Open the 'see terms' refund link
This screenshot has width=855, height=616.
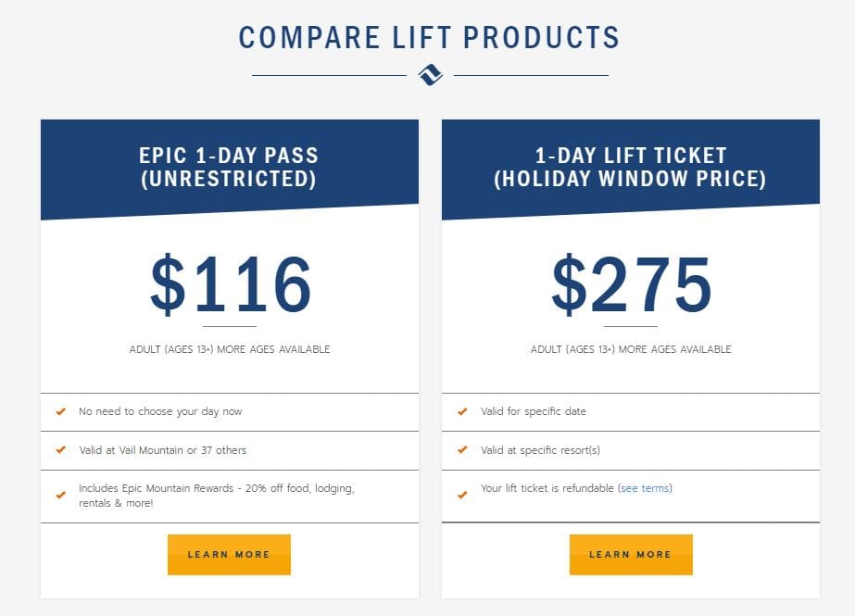(645, 488)
